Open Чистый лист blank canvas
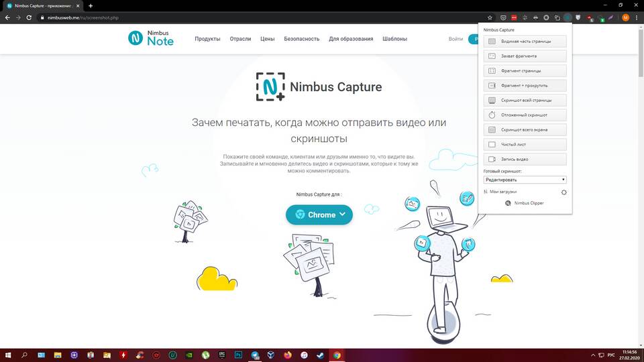The height and width of the screenshot is (362, 644). pos(525,145)
